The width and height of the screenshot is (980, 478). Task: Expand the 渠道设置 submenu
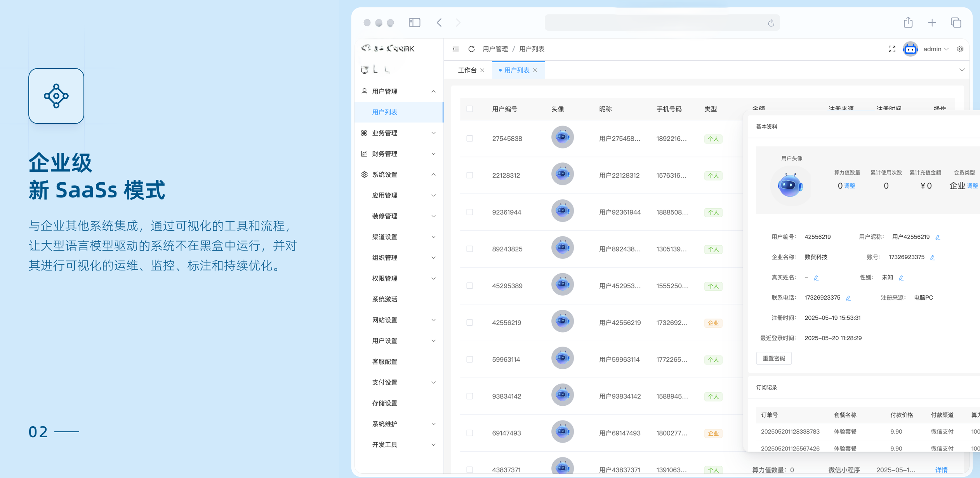click(x=434, y=237)
